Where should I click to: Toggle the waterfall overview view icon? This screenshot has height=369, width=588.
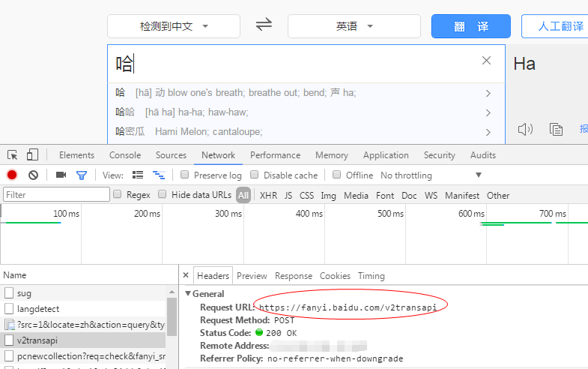pos(159,175)
